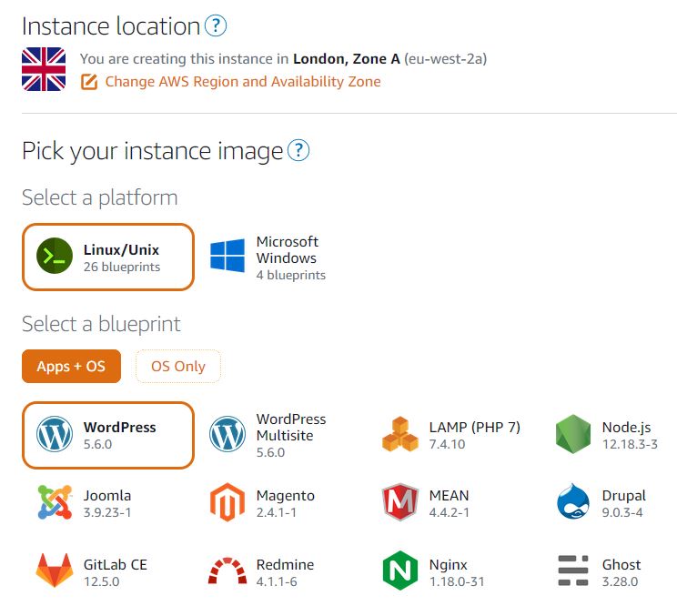The image size is (677, 616).
Task: Pick the MEAN blueprint label
Action: click(449, 496)
